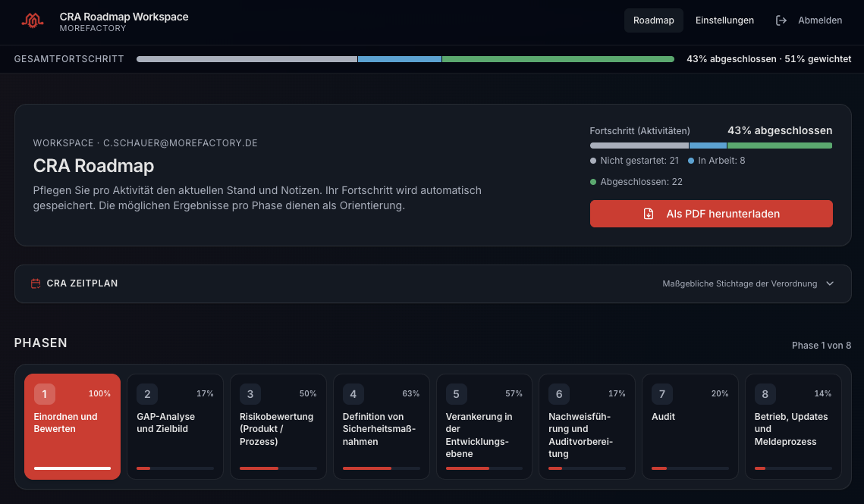
Task: Click the phase number 8 badge
Action: 765,394
